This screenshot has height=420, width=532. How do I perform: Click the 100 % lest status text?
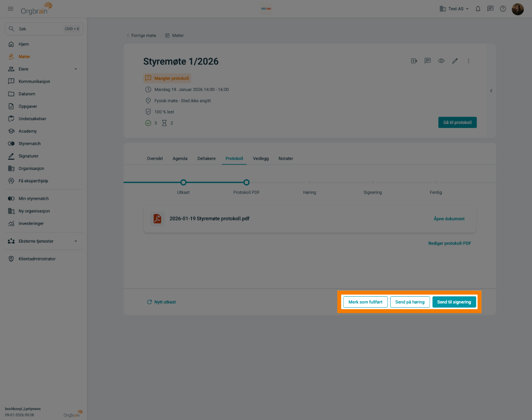click(x=164, y=112)
